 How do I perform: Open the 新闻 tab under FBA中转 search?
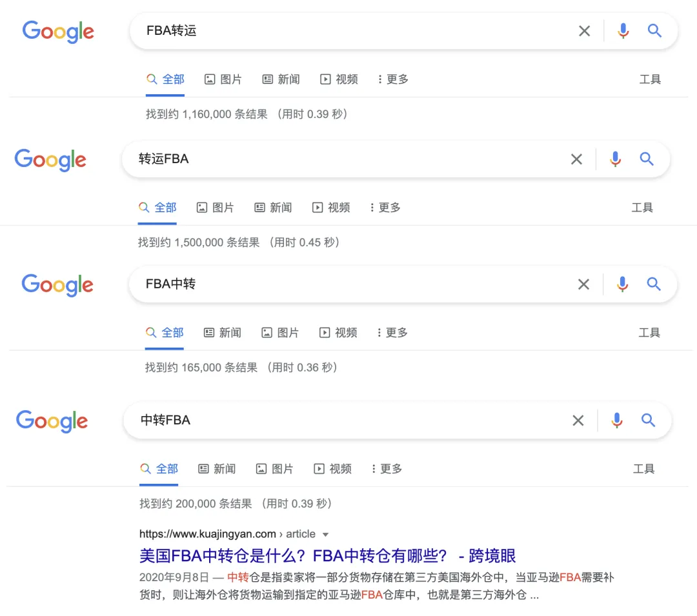point(222,333)
